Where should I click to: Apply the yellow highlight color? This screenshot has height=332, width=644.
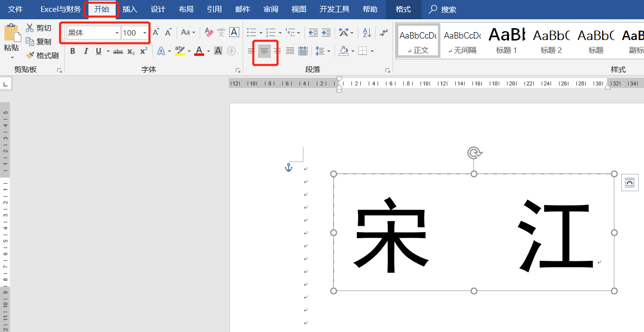(179, 51)
